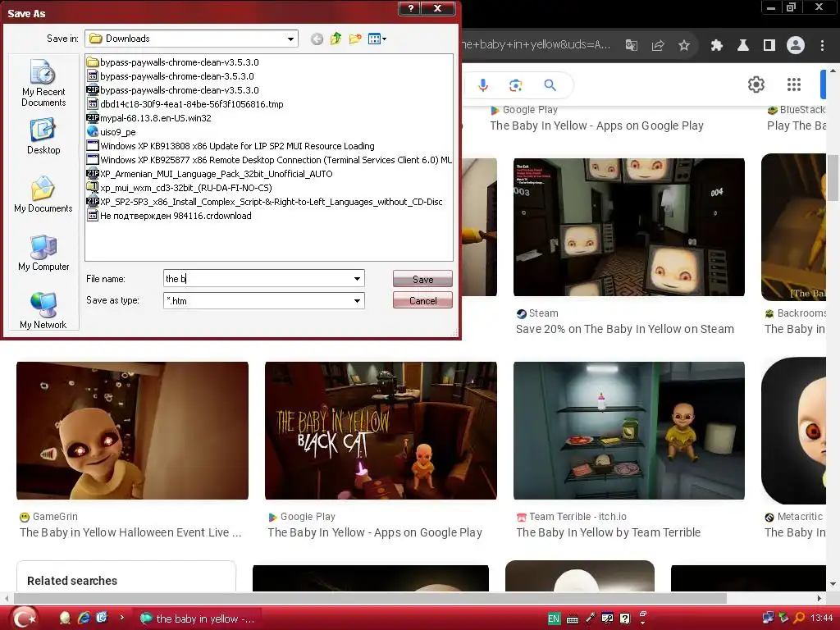Click the Save button

pyautogui.click(x=422, y=279)
